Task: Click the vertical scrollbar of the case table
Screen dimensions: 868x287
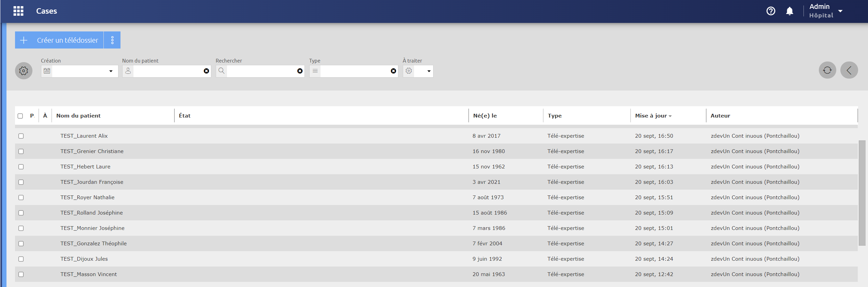Action: (862, 193)
